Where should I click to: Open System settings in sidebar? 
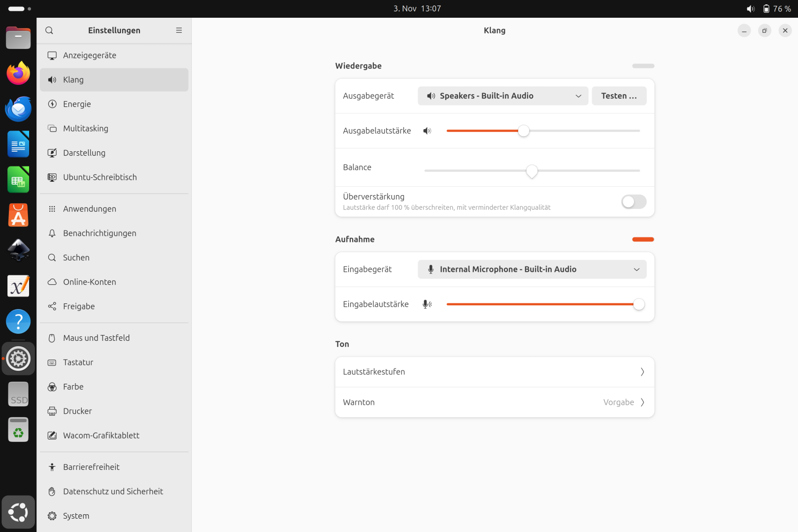tap(114, 516)
